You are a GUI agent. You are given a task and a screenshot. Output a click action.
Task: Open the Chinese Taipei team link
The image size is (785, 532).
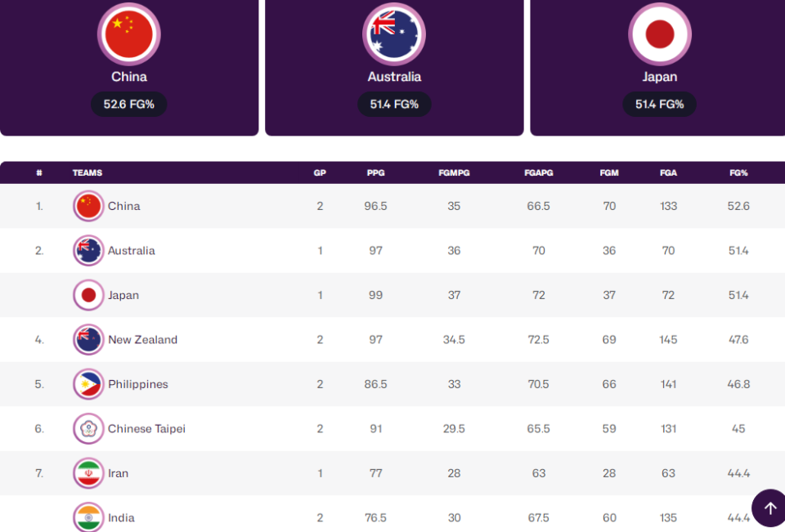[x=146, y=428]
